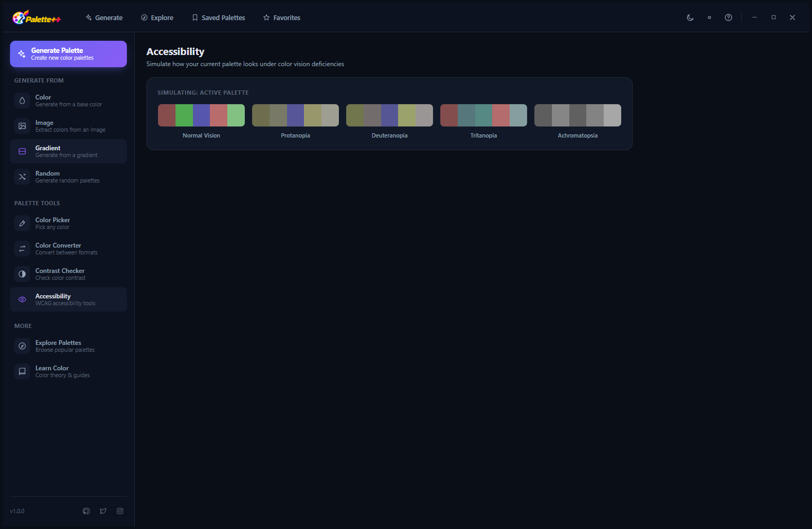The width and height of the screenshot is (812, 529).
Task: Select the Normal Vision palette strip
Action: [201, 115]
